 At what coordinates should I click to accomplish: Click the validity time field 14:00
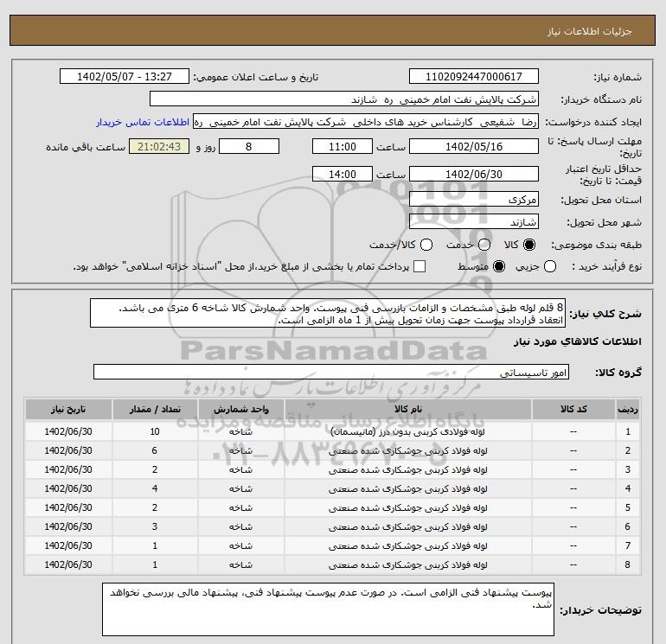click(x=343, y=174)
